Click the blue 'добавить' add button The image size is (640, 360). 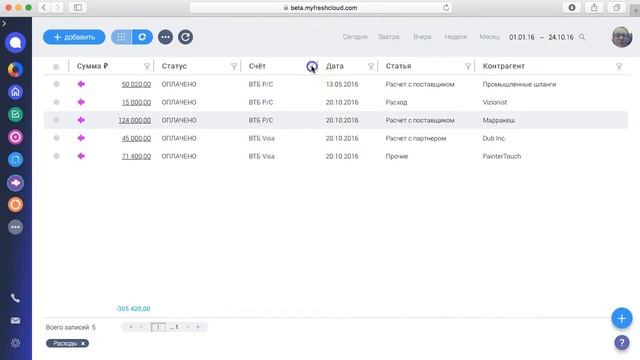coord(74,37)
